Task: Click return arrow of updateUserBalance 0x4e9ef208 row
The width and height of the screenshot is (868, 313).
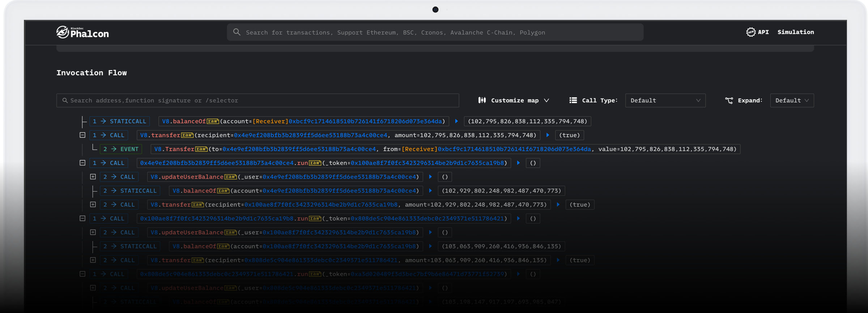Action: pos(430,177)
